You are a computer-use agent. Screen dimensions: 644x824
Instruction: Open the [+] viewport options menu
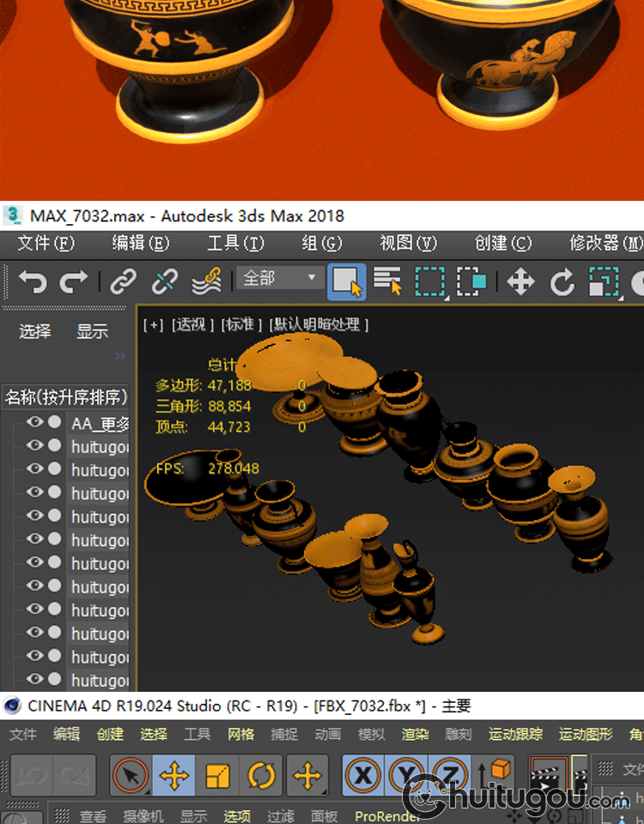click(x=154, y=324)
